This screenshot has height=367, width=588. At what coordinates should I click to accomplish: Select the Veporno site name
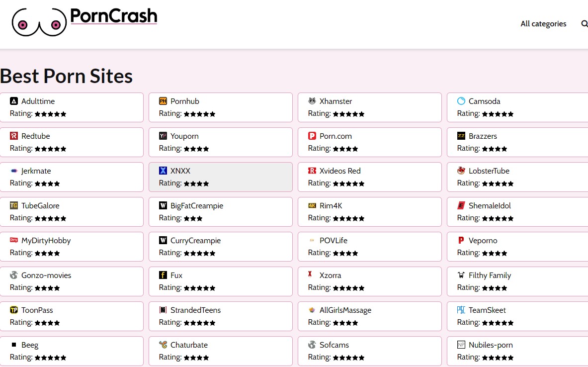483,241
